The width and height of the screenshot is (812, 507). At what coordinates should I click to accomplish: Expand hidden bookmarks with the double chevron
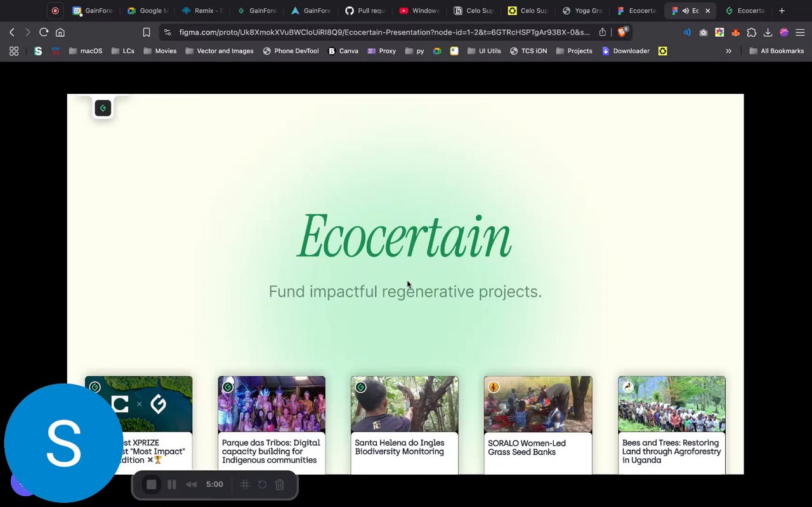tap(728, 51)
